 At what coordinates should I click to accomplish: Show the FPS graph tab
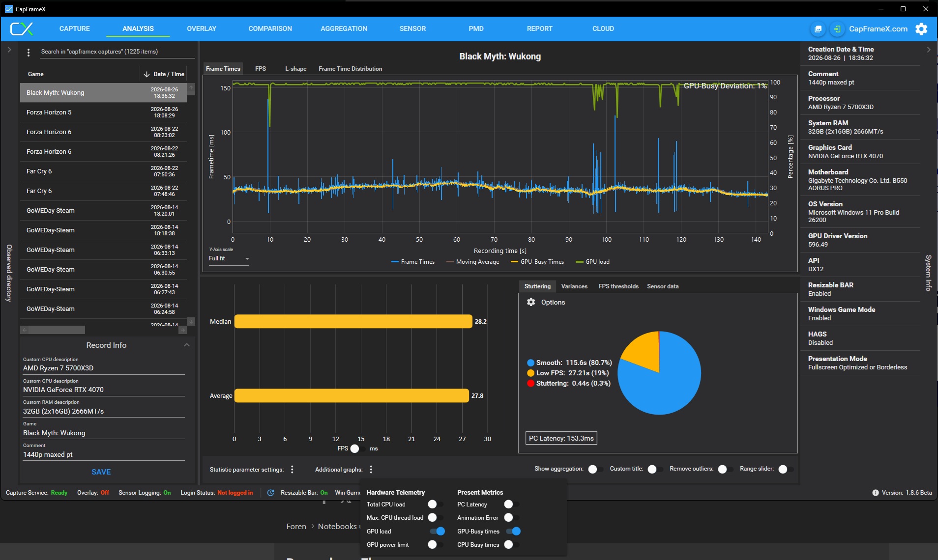click(x=261, y=69)
